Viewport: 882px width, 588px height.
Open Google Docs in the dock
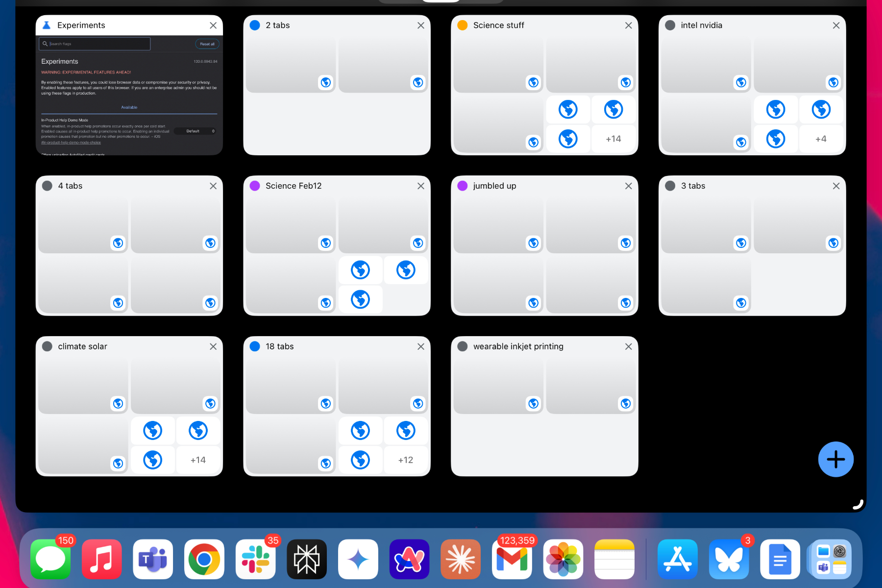[x=780, y=559]
